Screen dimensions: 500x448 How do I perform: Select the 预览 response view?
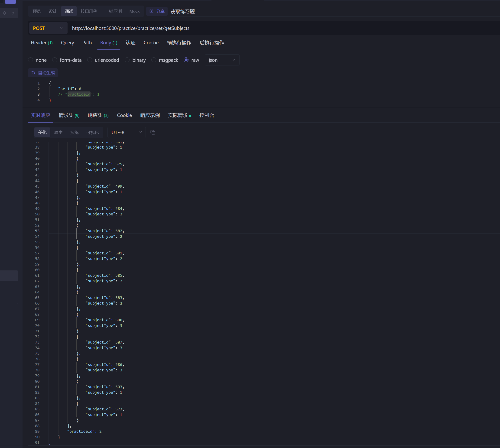point(74,133)
